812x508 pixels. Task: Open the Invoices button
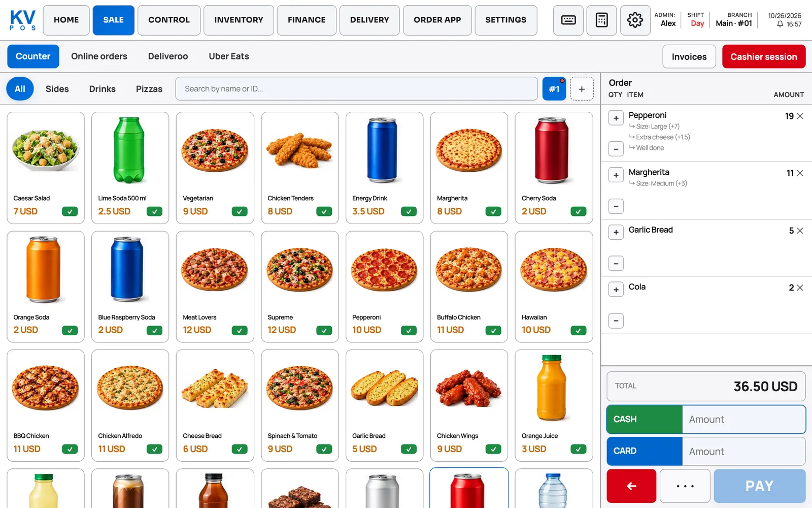(689, 56)
